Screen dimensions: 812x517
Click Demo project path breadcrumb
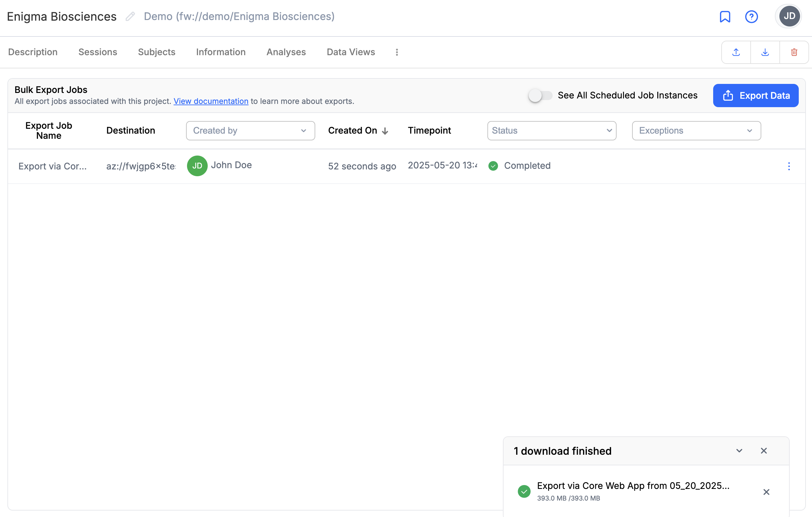(x=239, y=16)
